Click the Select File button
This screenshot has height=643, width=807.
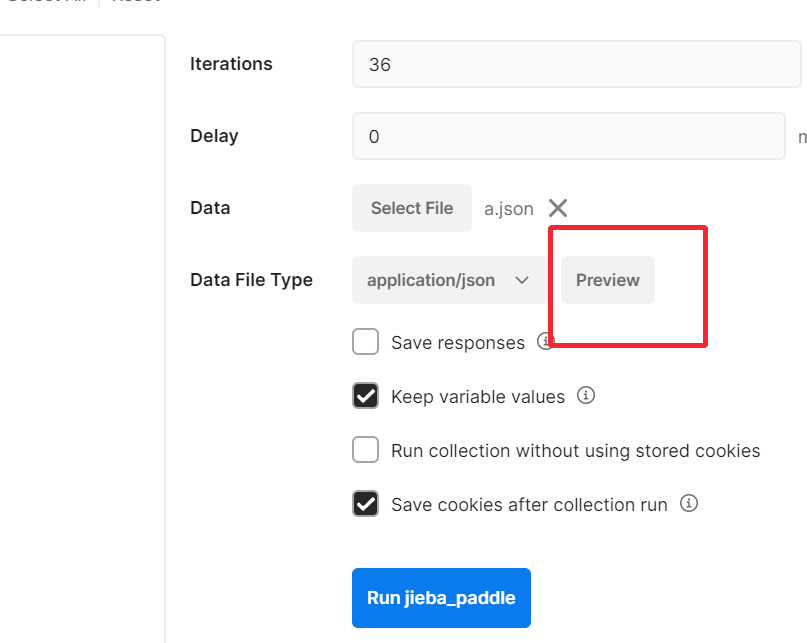[x=412, y=208]
